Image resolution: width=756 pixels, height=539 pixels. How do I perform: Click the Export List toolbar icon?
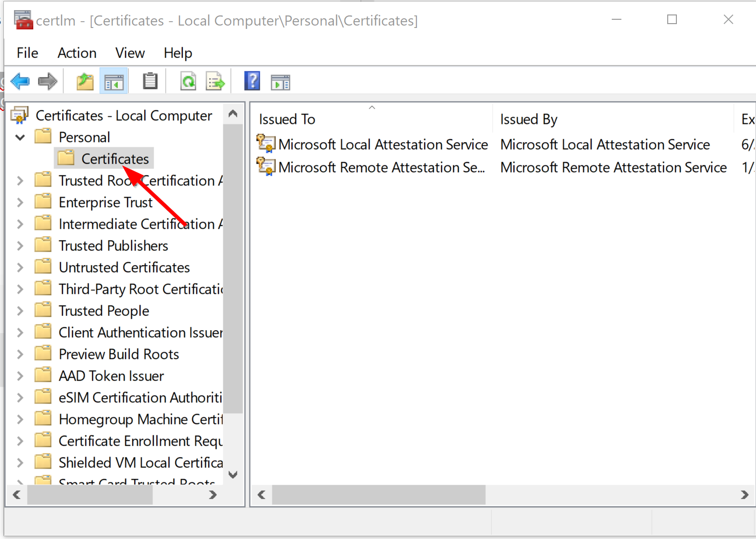(215, 81)
